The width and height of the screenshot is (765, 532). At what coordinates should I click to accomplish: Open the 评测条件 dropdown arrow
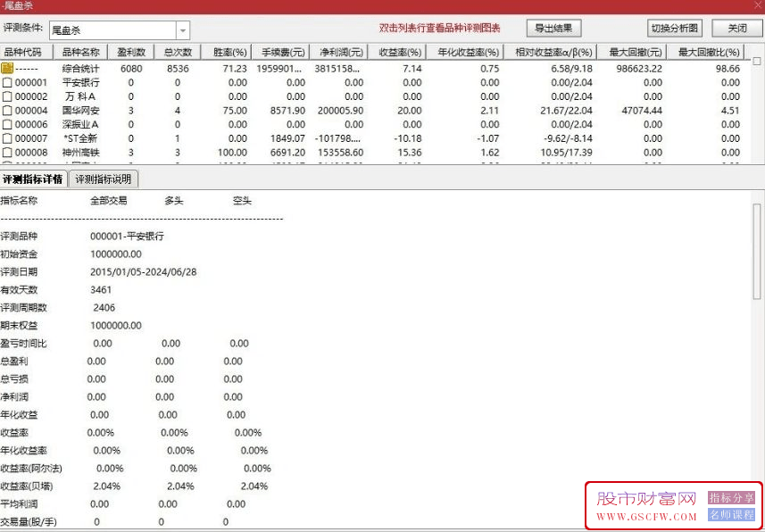(x=183, y=30)
